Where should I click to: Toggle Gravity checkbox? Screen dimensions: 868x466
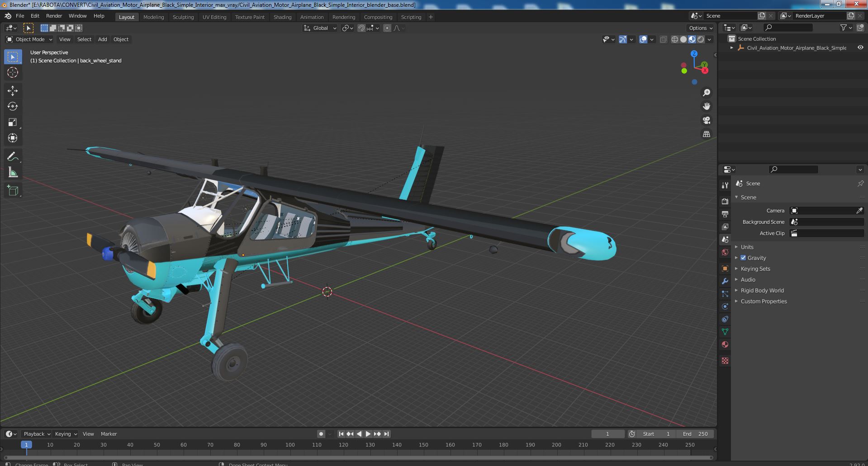click(743, 258)
